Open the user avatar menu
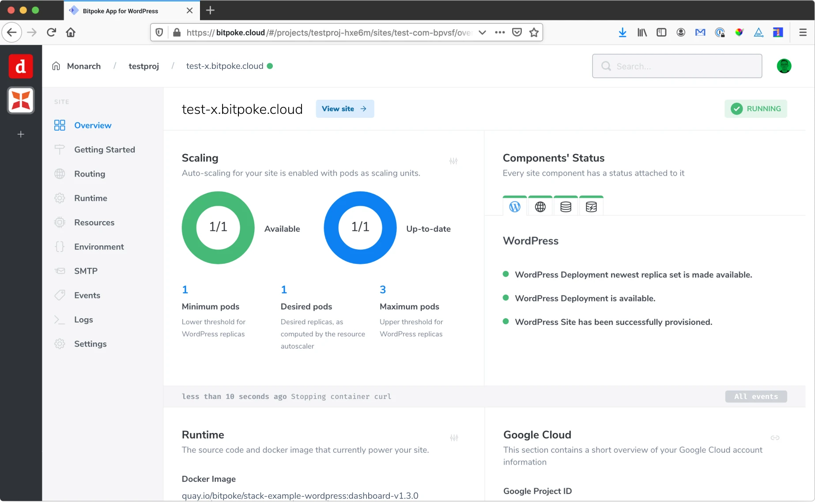Viewport: 815px width, 504px height. tap(784, 66)
